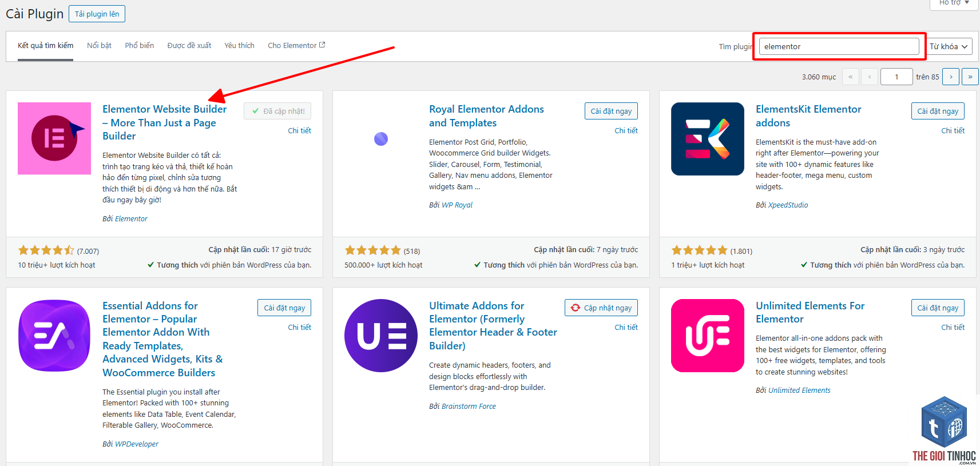Select the Phổ biến tab
The height and width of the screenshot is (466, 980).
click(140, 46)
